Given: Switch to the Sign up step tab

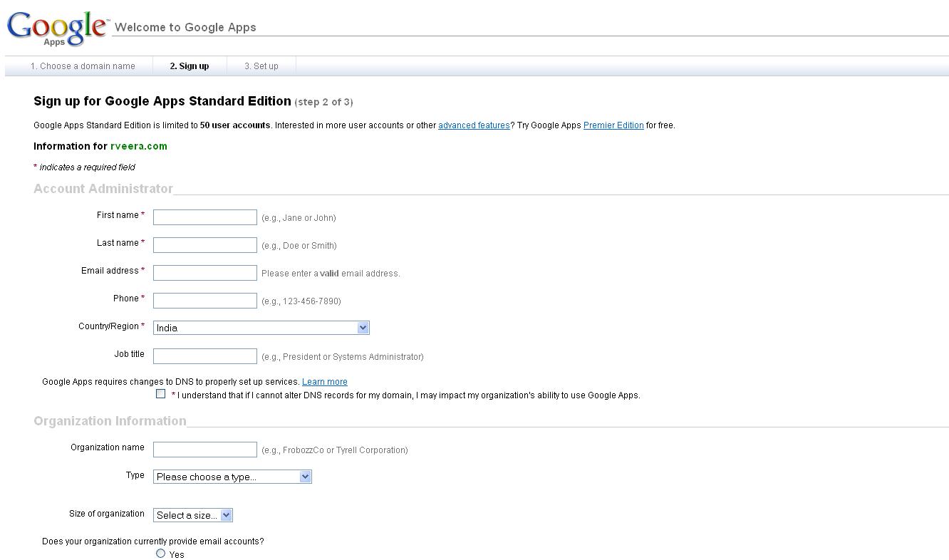Looking at the screenshot, I should pyautogui.click(x=190, y=66).
